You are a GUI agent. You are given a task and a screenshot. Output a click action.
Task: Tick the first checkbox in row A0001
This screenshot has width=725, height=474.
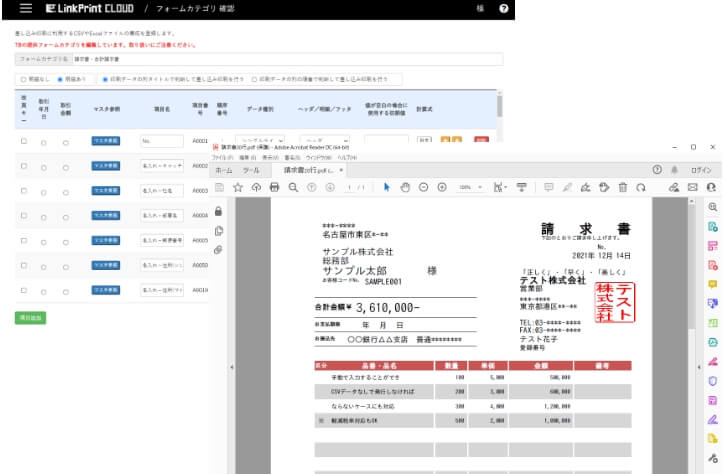coord(24,141)
